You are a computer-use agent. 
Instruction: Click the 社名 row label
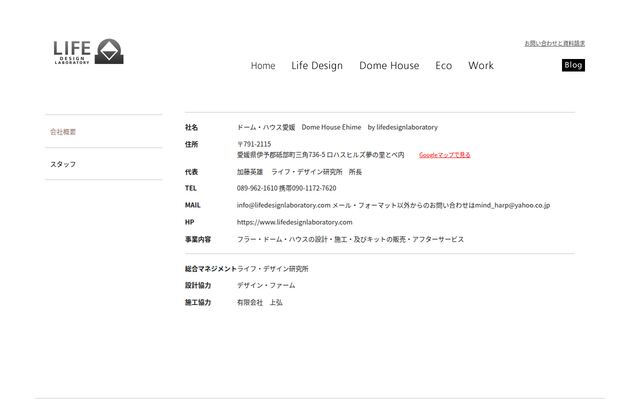tap(191, 127)
